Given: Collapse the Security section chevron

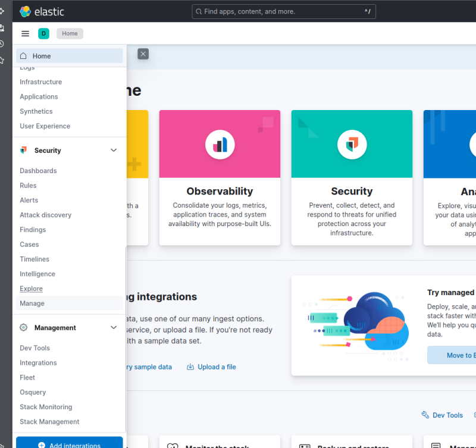Looking at the screenshot, I should point(114,151).
